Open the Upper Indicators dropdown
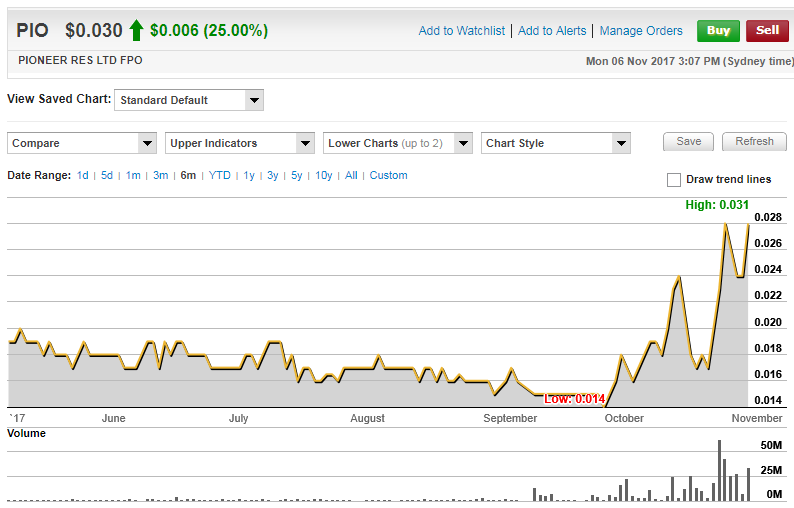Image resolution: width=794 pixels, height=508 pixels. (240, 143)
